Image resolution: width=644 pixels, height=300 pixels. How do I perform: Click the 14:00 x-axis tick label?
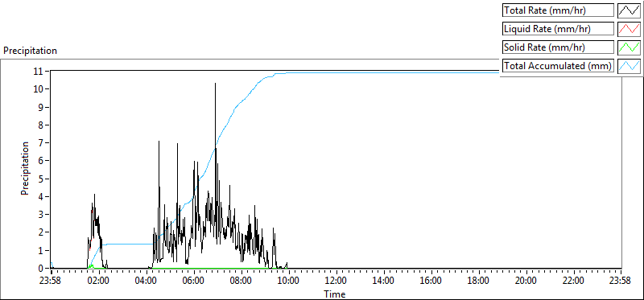point(384,282)
